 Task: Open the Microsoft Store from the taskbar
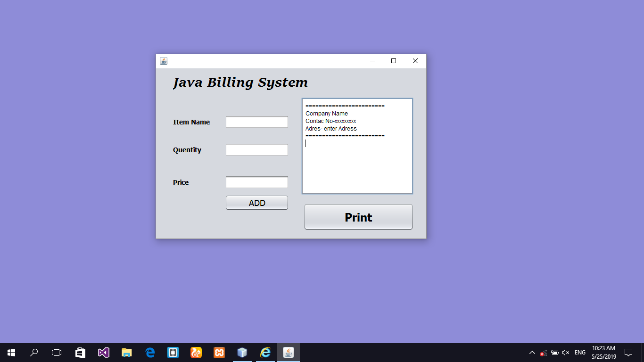(x=80, y=352)
